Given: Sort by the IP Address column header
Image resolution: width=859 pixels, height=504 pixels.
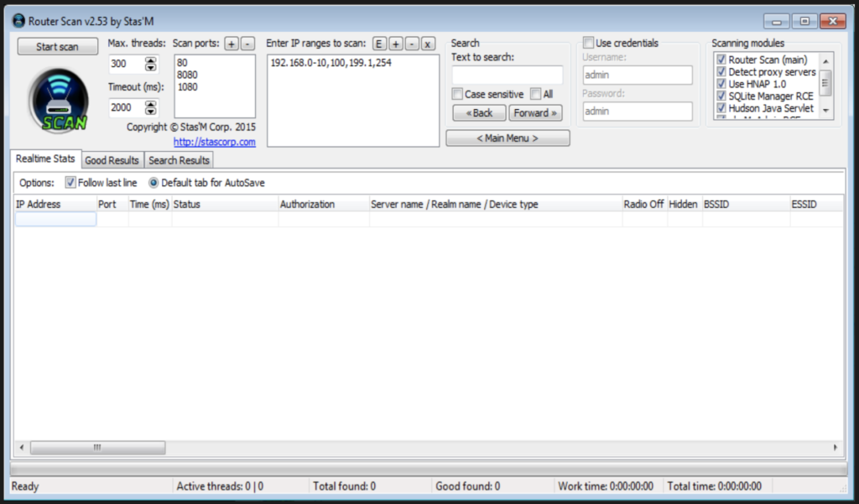Looking at the screenshot, I should tap(55, 205).
